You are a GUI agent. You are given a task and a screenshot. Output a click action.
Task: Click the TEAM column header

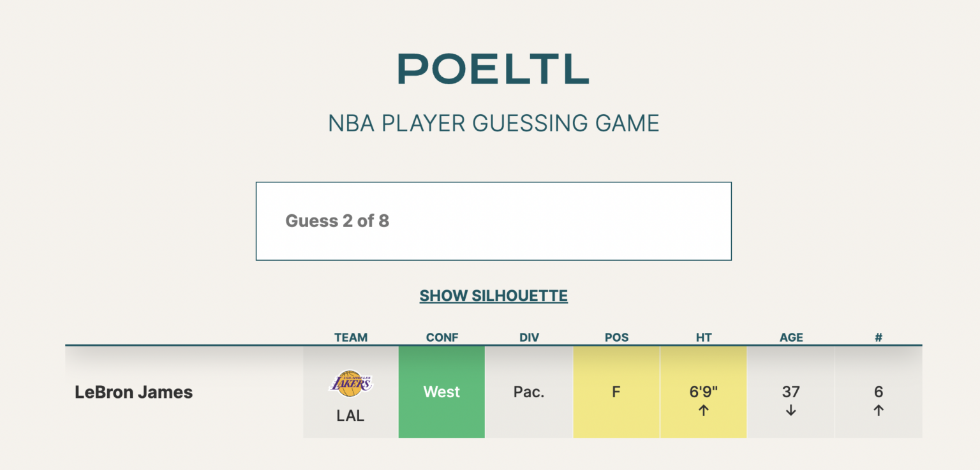coord(350,337)
